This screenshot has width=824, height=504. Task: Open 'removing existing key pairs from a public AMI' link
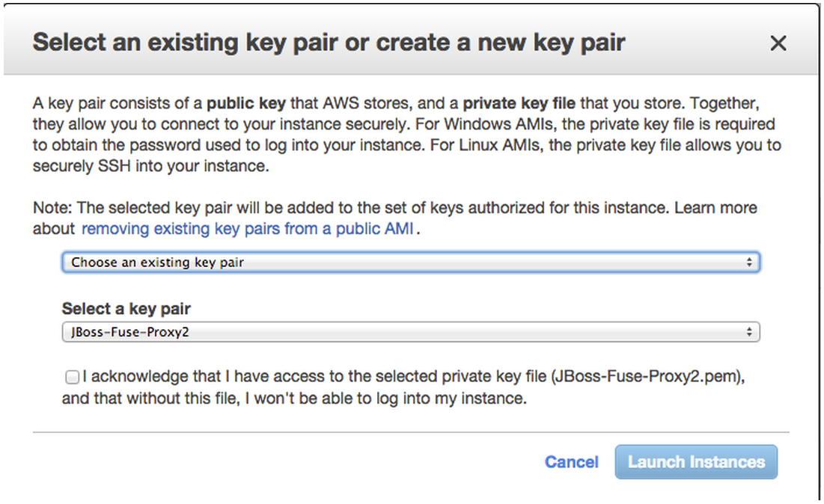tap(247, 229)
